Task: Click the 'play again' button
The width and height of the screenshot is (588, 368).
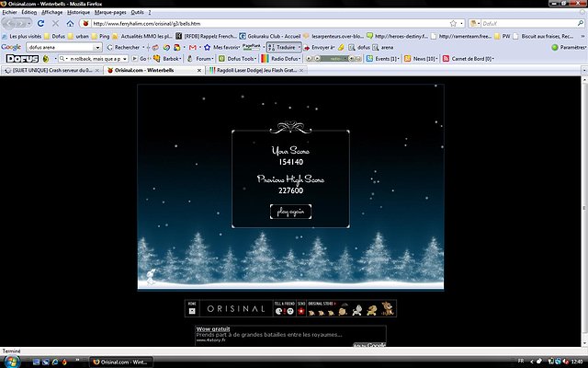Action: pyautogui.click(x=290, y=212)
